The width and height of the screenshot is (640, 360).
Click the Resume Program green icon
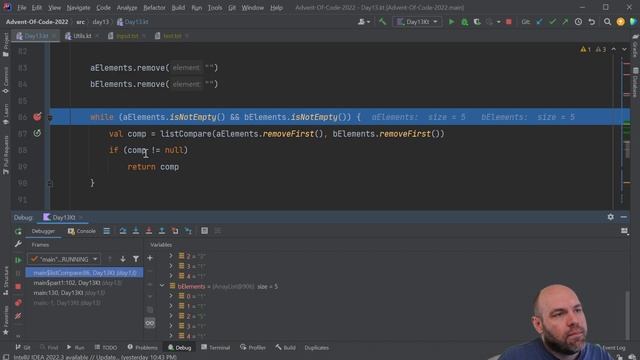[x=18, y=260]
